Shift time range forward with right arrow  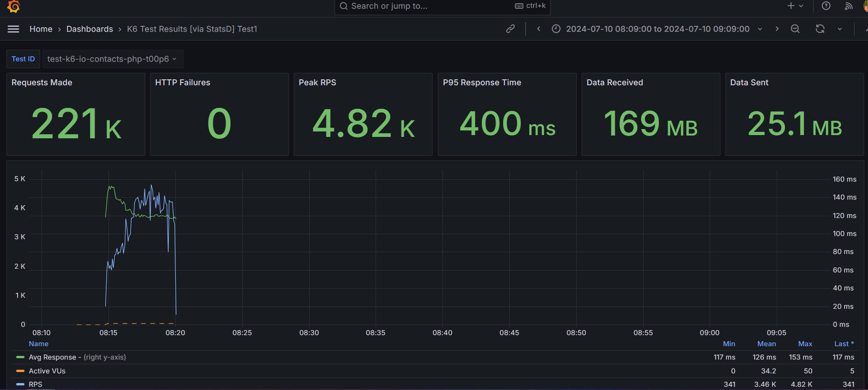coord(777,29)
